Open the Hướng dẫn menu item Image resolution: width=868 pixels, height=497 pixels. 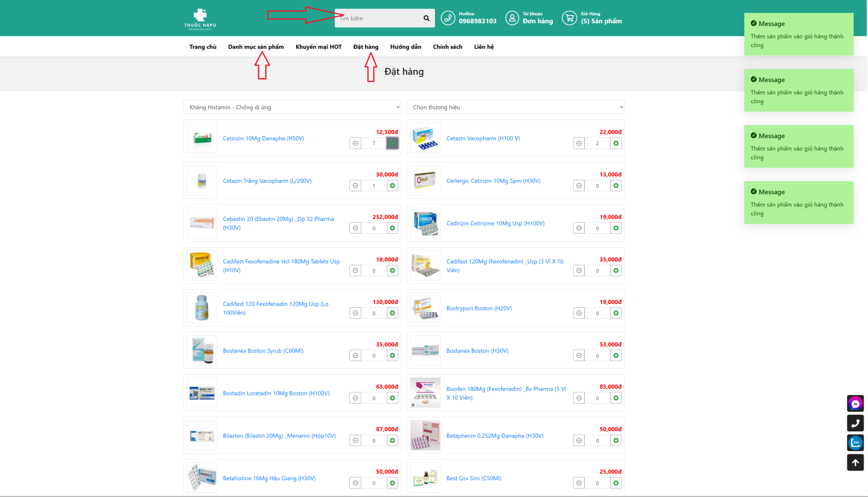point(405,47)
